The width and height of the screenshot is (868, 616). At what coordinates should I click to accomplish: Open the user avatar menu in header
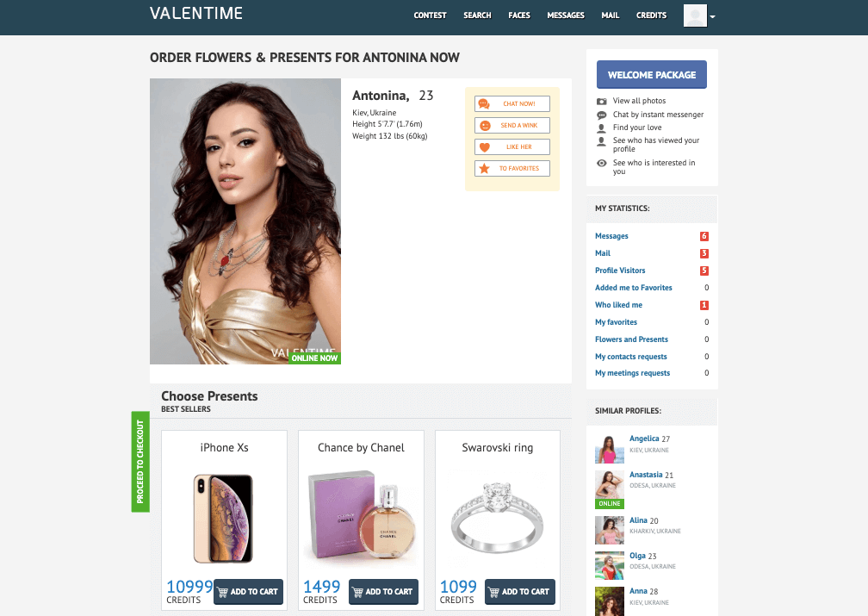[695, 16]
